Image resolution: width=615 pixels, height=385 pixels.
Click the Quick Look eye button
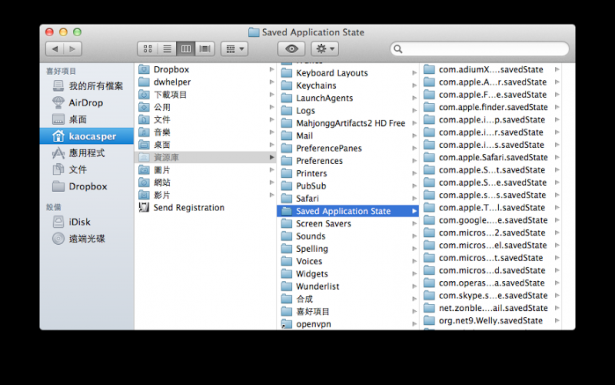[x=291, y=49]
